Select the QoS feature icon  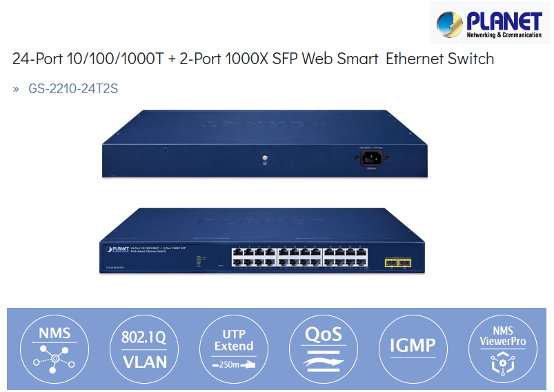point(324,349)
